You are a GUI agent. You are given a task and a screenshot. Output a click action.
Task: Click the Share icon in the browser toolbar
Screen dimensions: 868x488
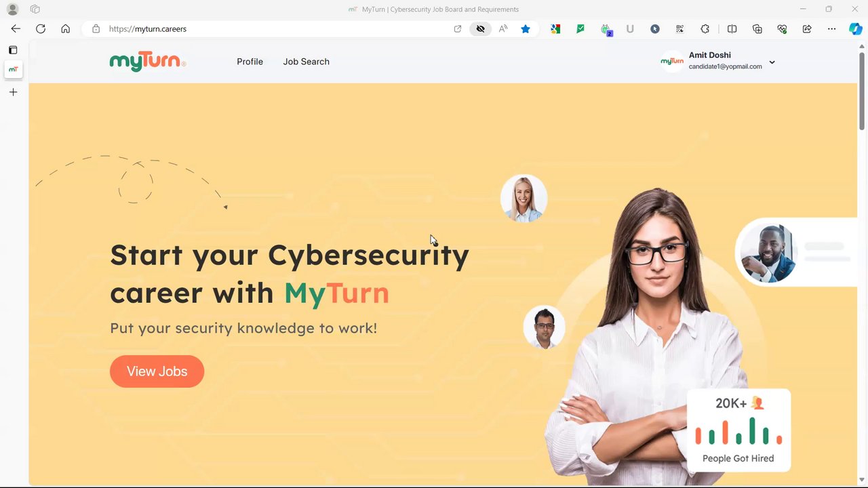click(x=807, y=29)
